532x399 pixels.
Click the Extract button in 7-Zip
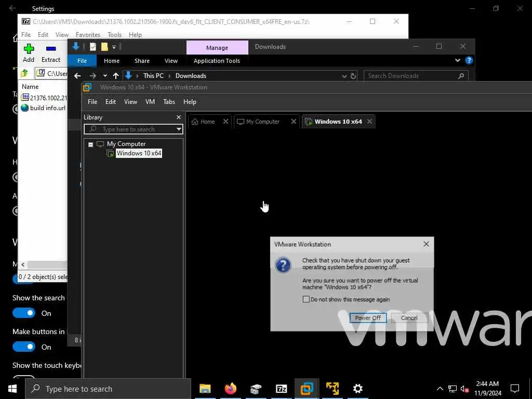coord(51,53)
